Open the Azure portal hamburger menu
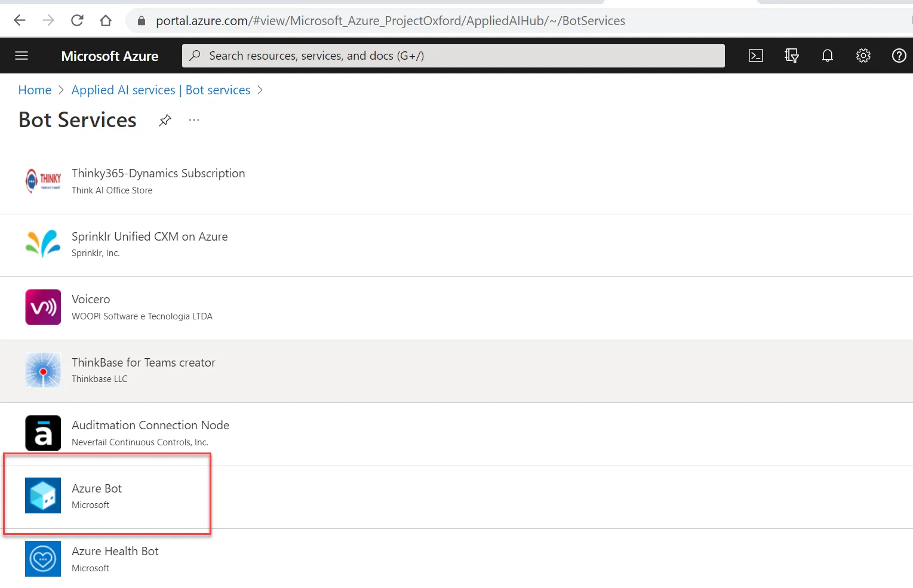The width and height of the screenshot is (913, 588). 21,56
